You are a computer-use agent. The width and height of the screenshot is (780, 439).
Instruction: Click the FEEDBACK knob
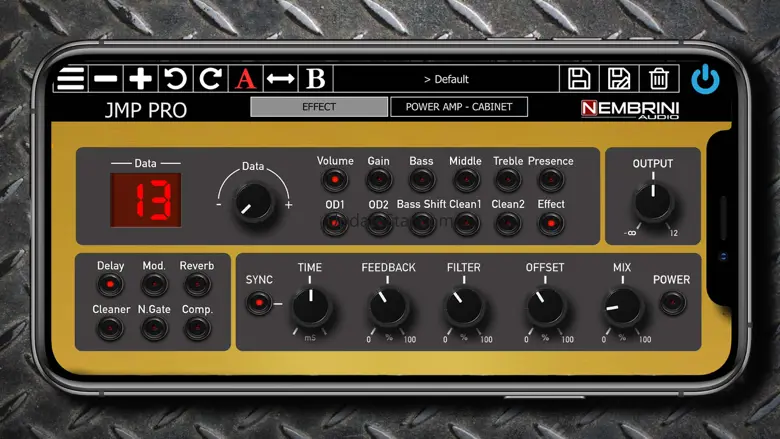388,306
